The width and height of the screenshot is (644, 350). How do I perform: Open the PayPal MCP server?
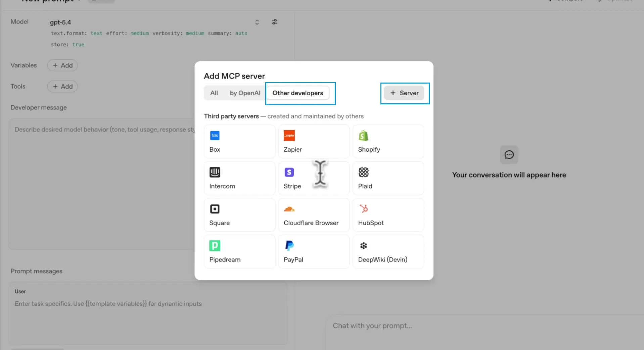(314, 252)
